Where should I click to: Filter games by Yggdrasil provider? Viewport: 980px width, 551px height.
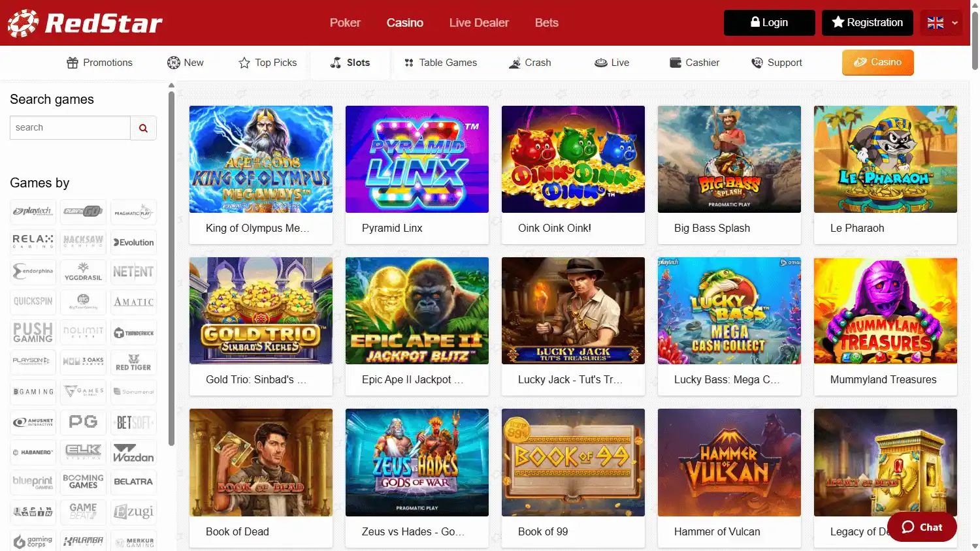click(84, 272)
